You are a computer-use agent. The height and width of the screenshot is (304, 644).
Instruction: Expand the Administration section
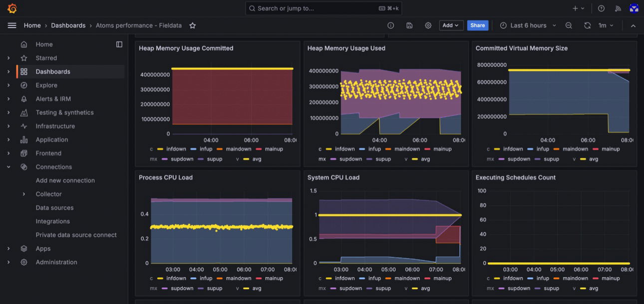click(x=8, y=262)
